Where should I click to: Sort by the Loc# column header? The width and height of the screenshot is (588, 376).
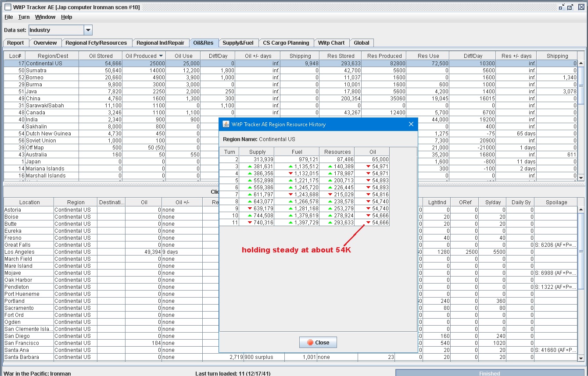15,56
